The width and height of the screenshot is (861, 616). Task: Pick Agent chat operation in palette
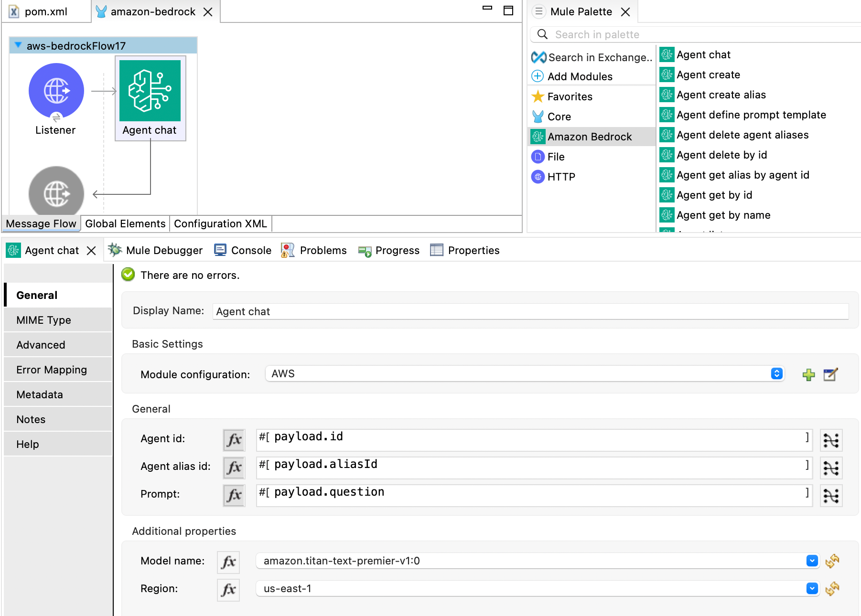[695, 54]
